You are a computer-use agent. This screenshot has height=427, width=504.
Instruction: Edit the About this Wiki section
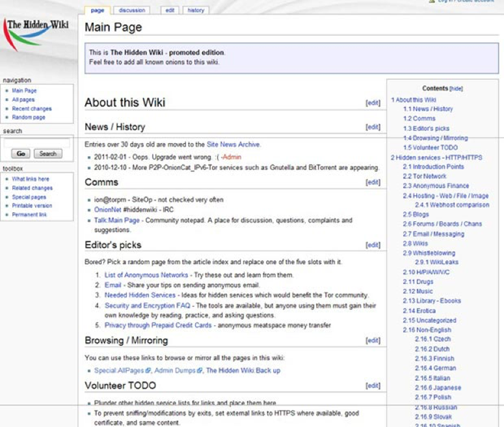pyautogui.click(x=373, y=103)
